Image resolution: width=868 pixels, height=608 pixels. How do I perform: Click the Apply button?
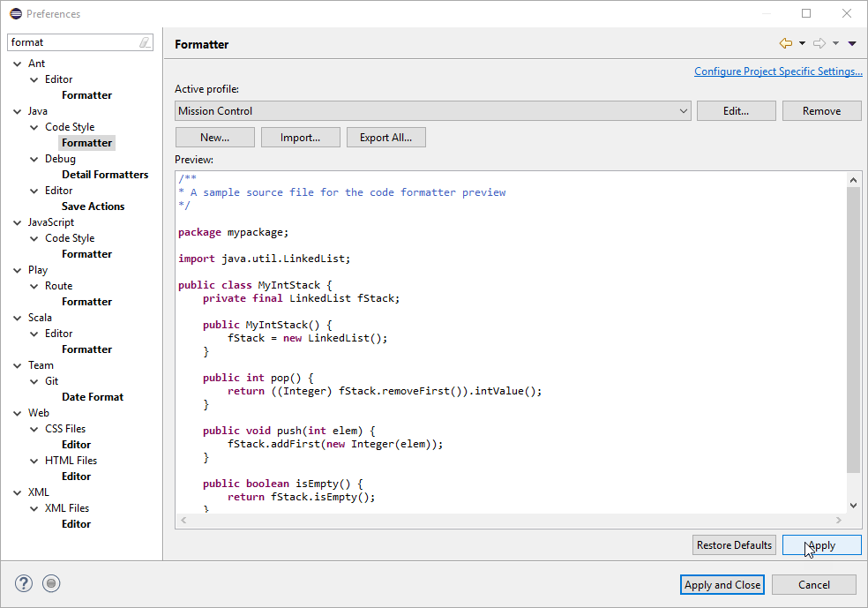821,544
